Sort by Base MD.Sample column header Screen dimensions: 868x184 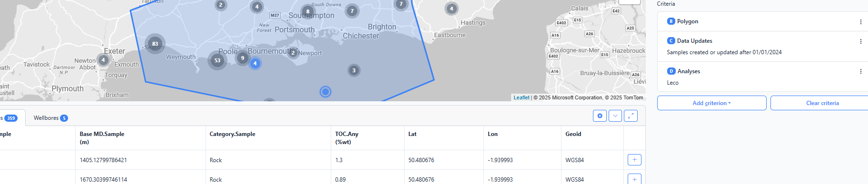tap(102, 138)
